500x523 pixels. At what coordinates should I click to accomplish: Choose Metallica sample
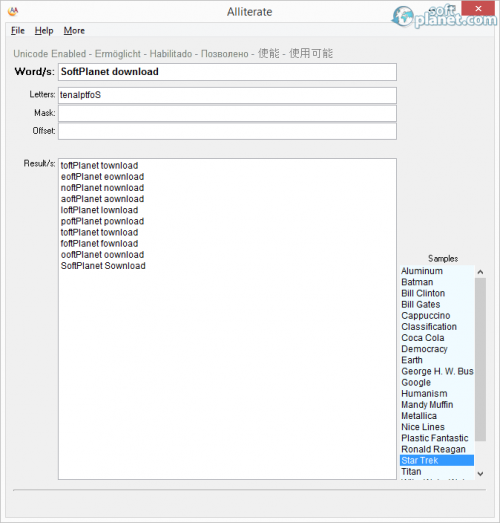437,416
